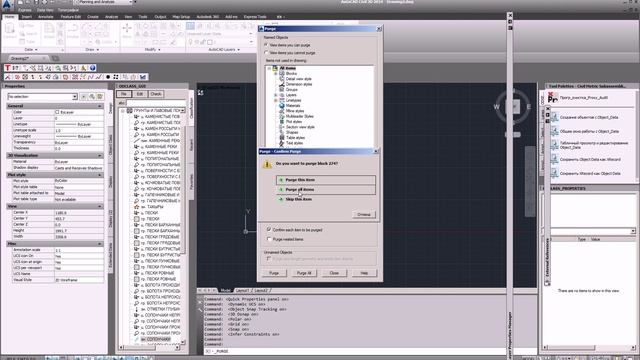Click the red T text tool icon
The width and height of the screenshot is (640, 360).
point(7,68)
